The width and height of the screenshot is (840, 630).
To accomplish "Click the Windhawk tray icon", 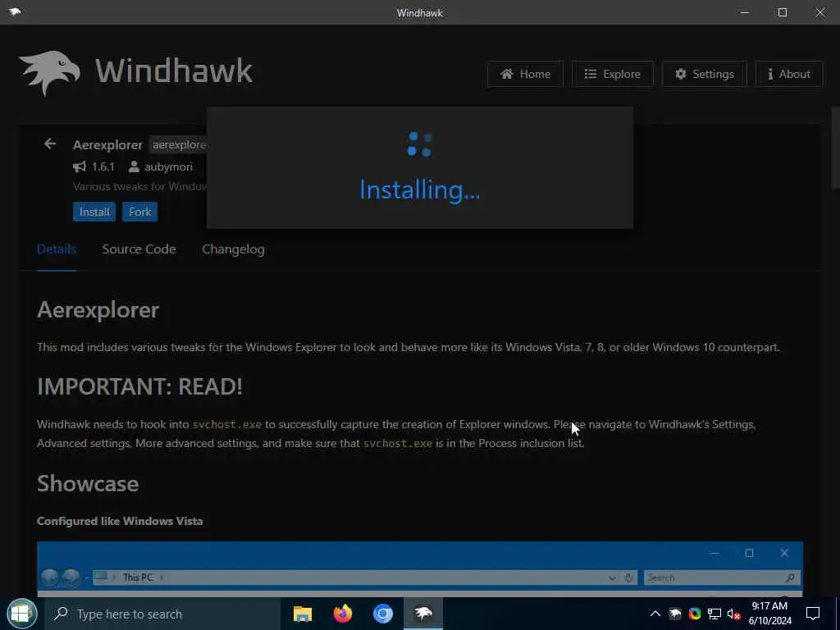I will point(675,614).
